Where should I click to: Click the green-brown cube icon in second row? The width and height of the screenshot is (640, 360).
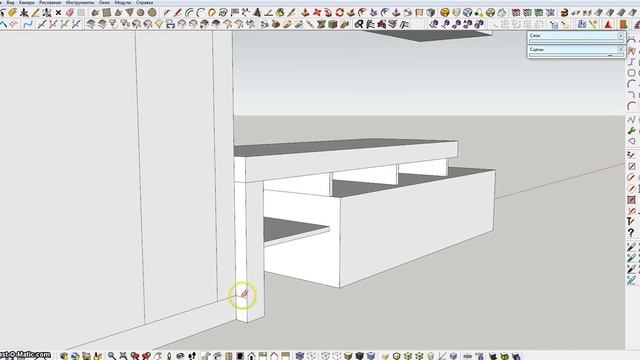(333, 24)
